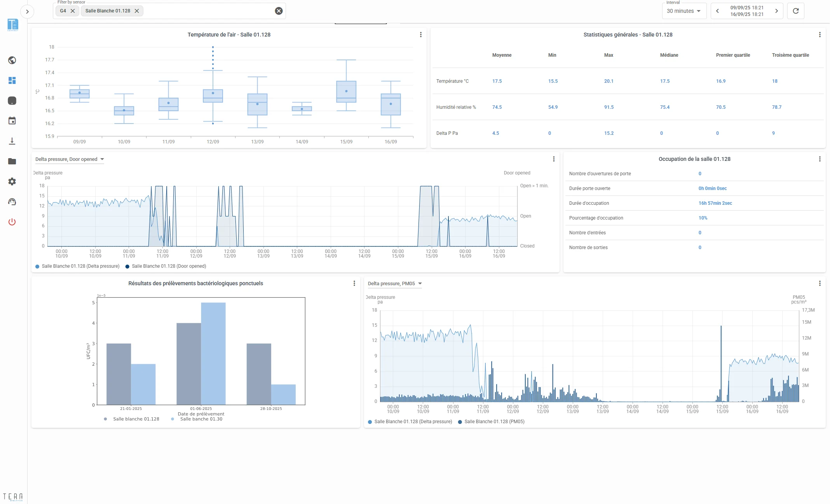Click the red power logout icon
Screen dimensions: 830x504
click(x=12, y=222)
